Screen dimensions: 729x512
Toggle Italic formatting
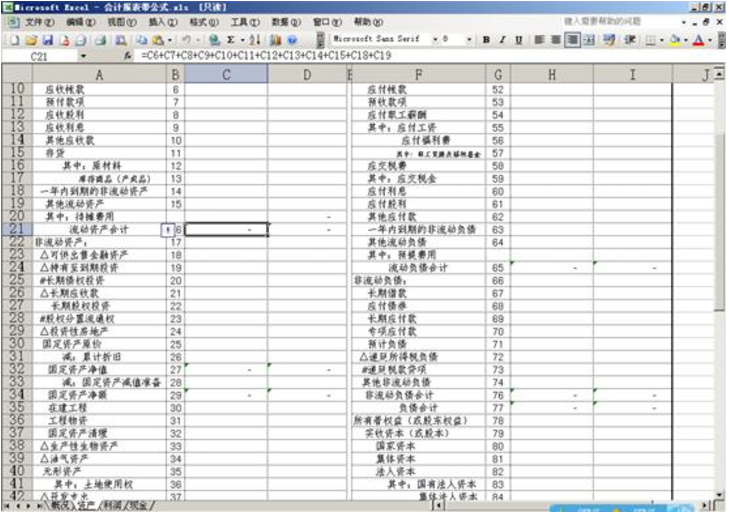click(x=503, y=40)
